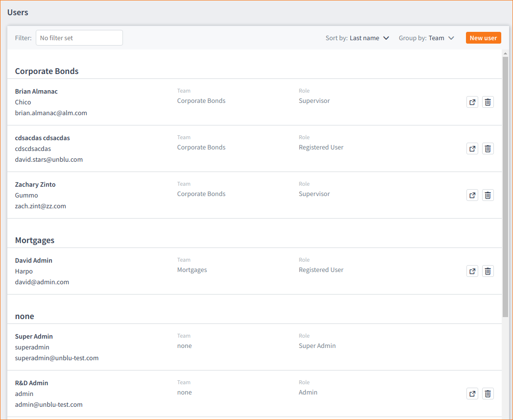Screen dimensions: 513x420
Task: Click the New user button
Action: tap(483, 38)
